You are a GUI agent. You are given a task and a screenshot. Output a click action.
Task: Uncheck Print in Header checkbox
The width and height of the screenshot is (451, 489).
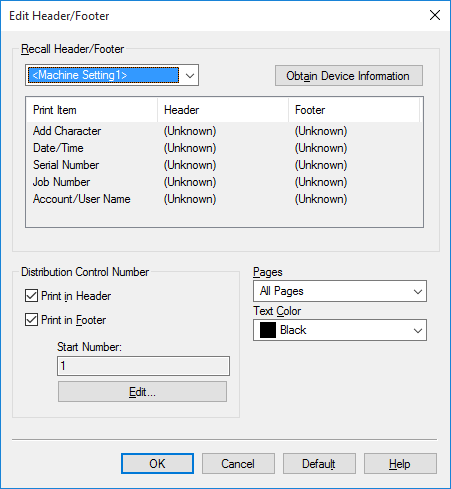tap(31, 296)
